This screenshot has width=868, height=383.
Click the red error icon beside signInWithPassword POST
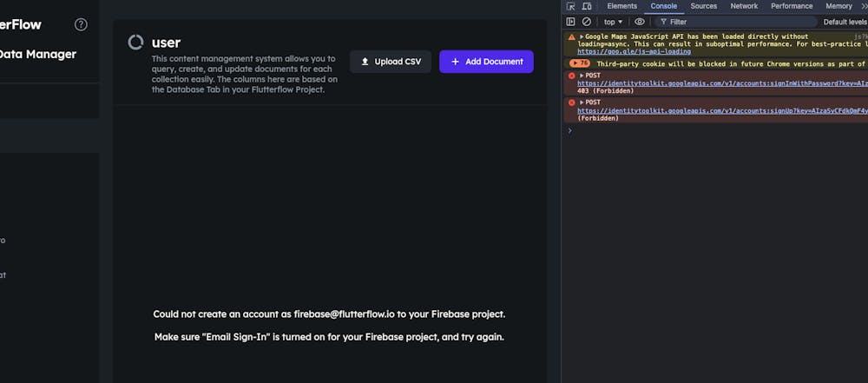point(571,76)
